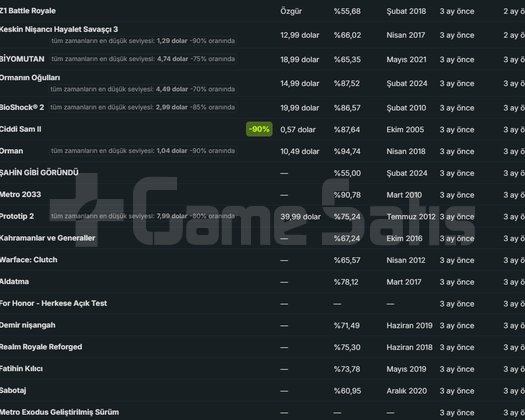Click the Kahramanlar ve Generaller title
Screen dimensions: 525x420
point(48,238)
